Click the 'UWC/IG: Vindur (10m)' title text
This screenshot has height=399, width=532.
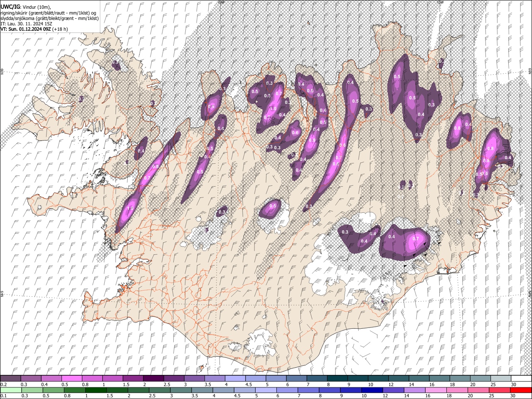click(25, 7)
